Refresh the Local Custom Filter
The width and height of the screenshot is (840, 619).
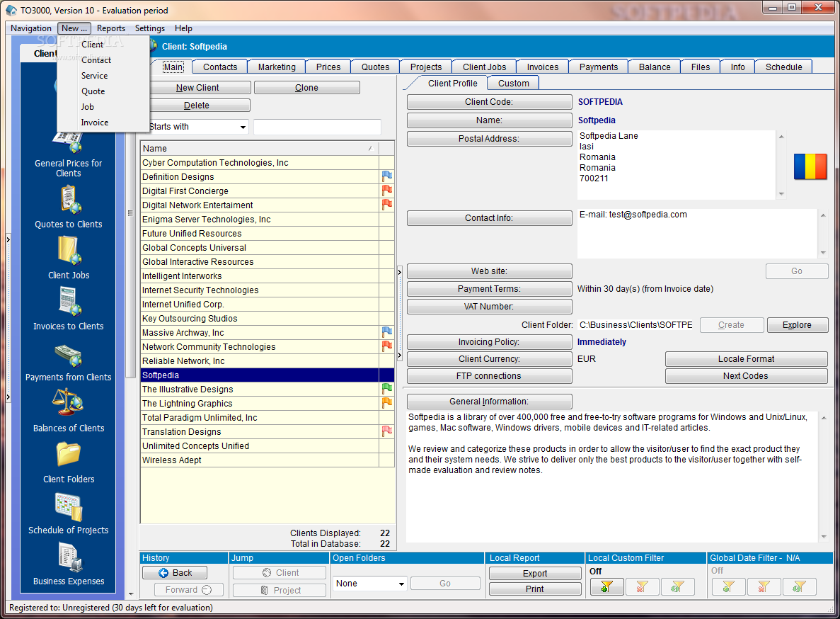point(677,587)
